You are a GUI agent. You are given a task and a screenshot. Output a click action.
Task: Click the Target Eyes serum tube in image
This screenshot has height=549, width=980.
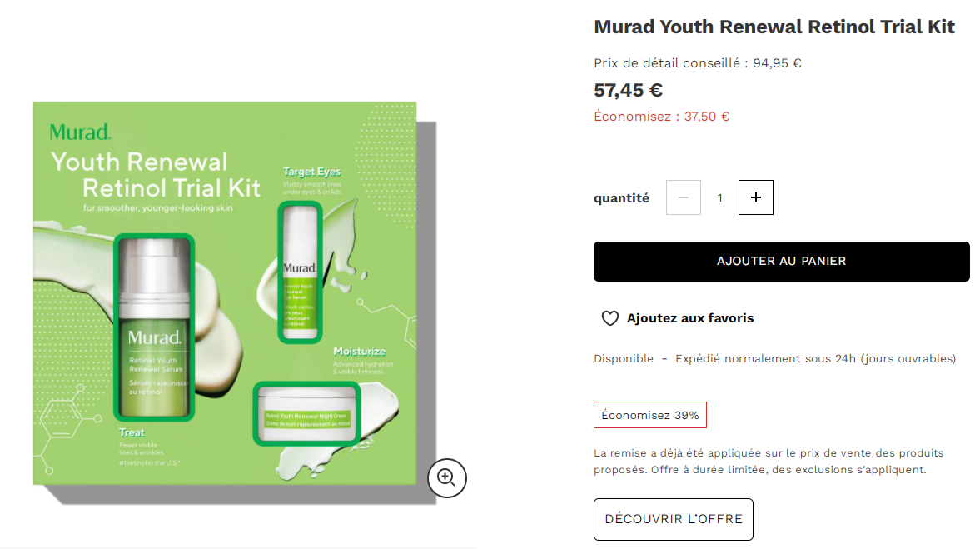300,272
